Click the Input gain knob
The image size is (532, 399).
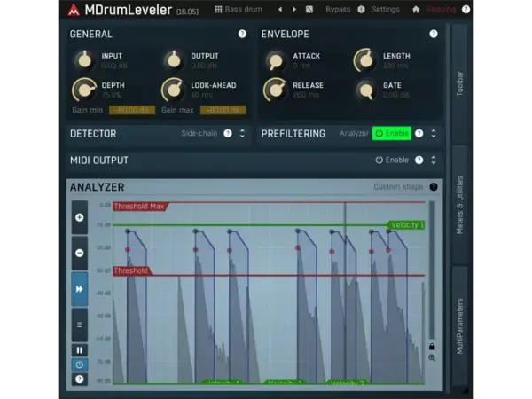(84, 60)
